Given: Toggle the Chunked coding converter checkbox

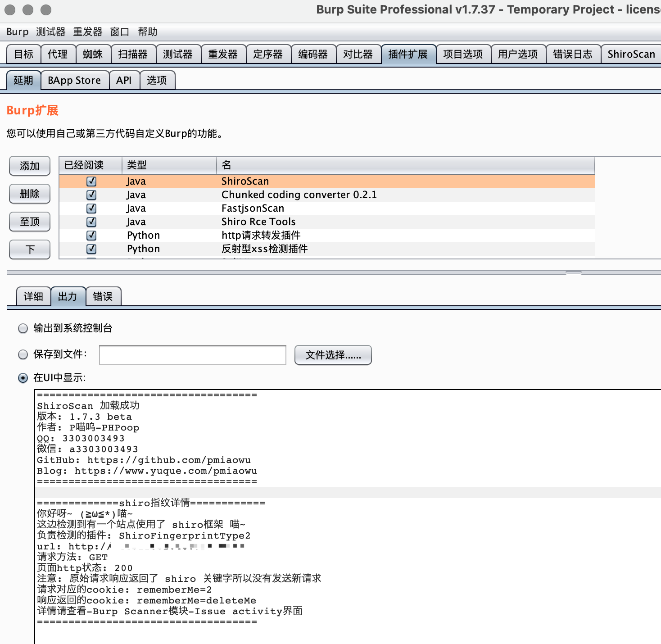Looking at the screenshot, I should (91, 195).
